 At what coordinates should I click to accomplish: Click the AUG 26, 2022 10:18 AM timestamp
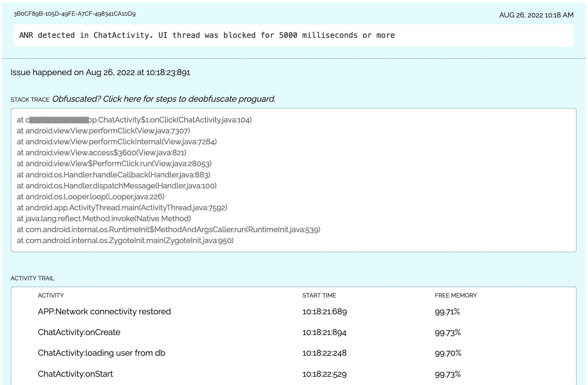pos(536,15)
